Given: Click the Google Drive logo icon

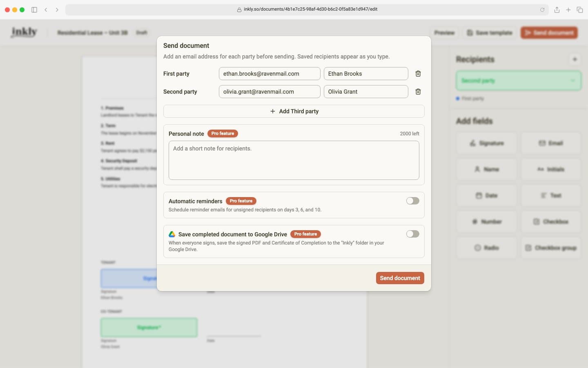Looking at the screenshot, I should coord(172,234).
